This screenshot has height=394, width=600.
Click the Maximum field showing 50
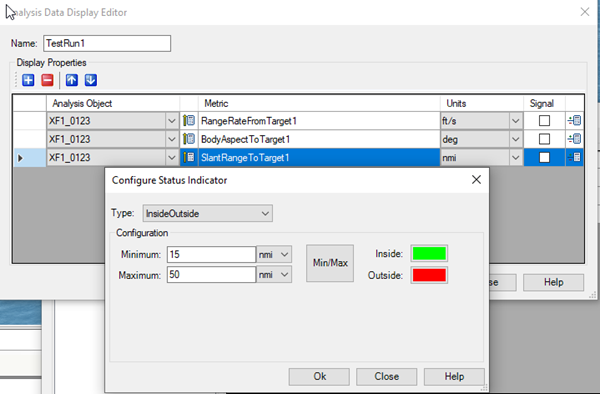(211, 275)
